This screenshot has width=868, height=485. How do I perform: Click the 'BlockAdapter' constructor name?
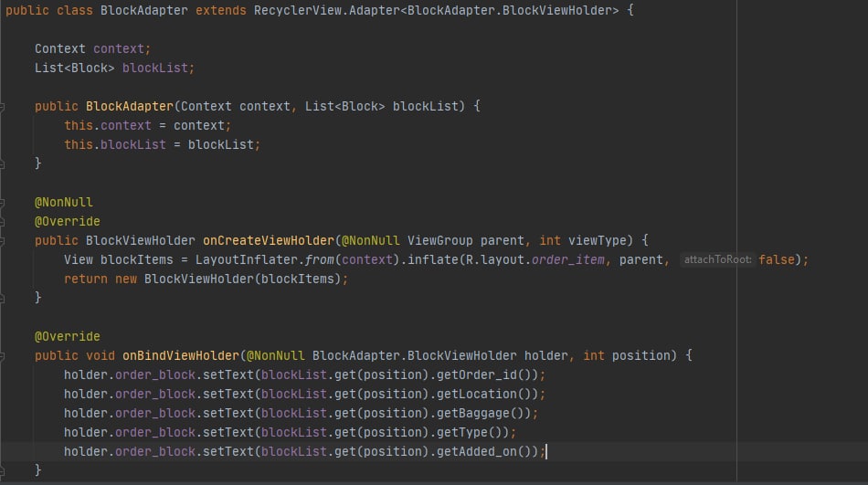(x=130, y=106)
